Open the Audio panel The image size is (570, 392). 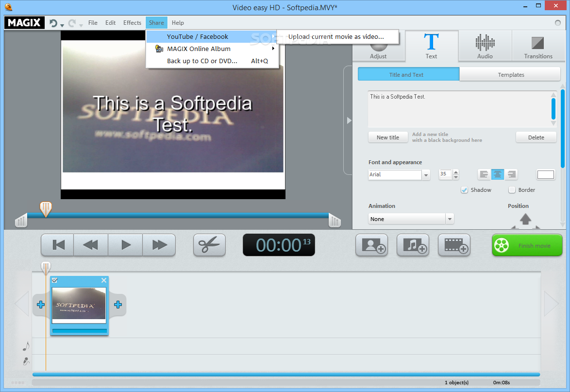click(x=485, y=46)
